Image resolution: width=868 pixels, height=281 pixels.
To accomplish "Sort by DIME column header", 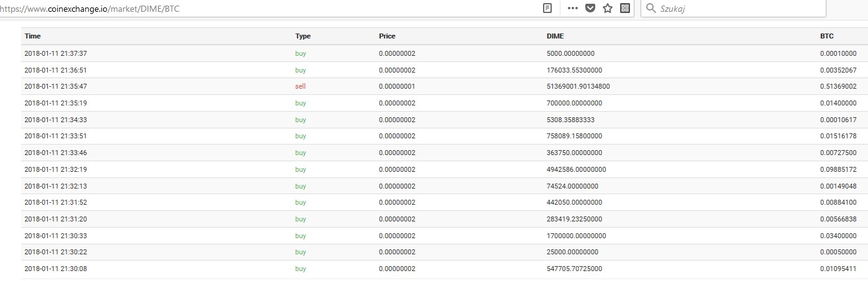I will 555,36.
